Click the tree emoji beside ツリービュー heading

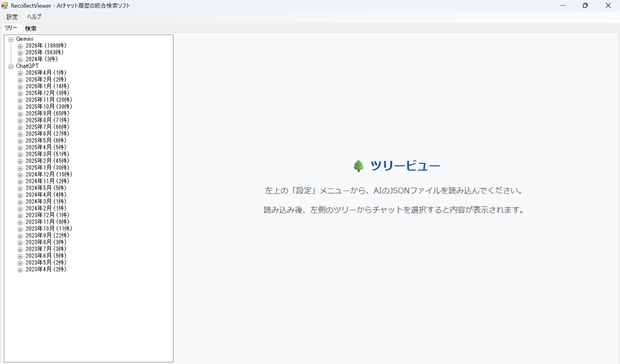358,166
